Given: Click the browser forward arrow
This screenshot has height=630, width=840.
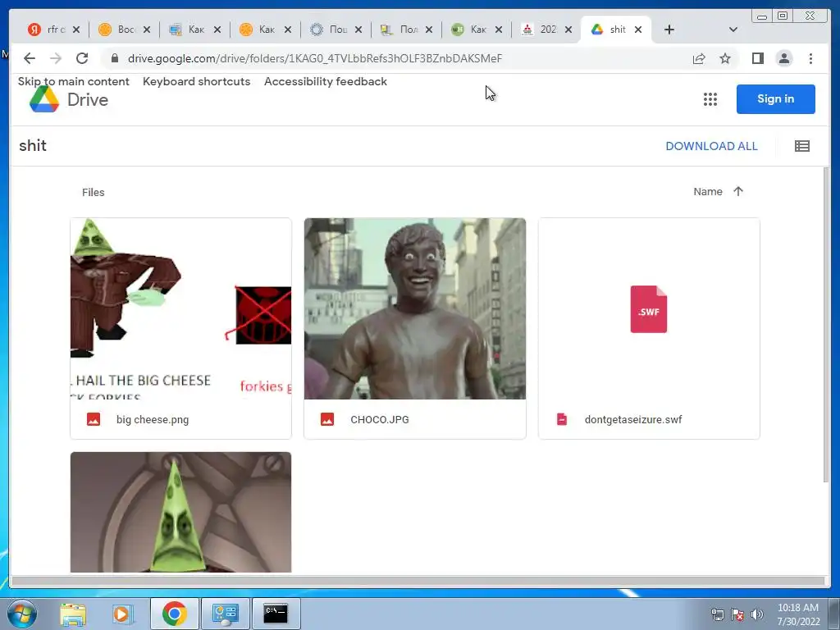Looking at the screenshot, I should click(56, 58).
